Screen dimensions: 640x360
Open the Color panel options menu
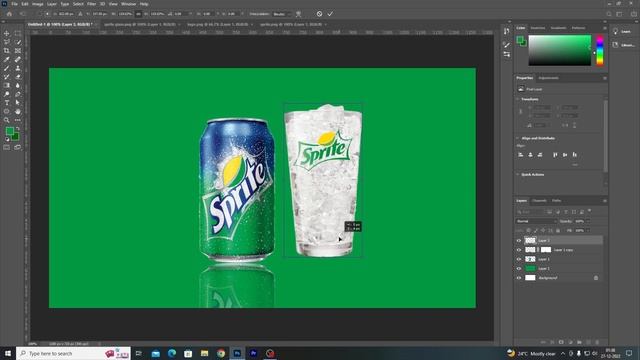604,28
